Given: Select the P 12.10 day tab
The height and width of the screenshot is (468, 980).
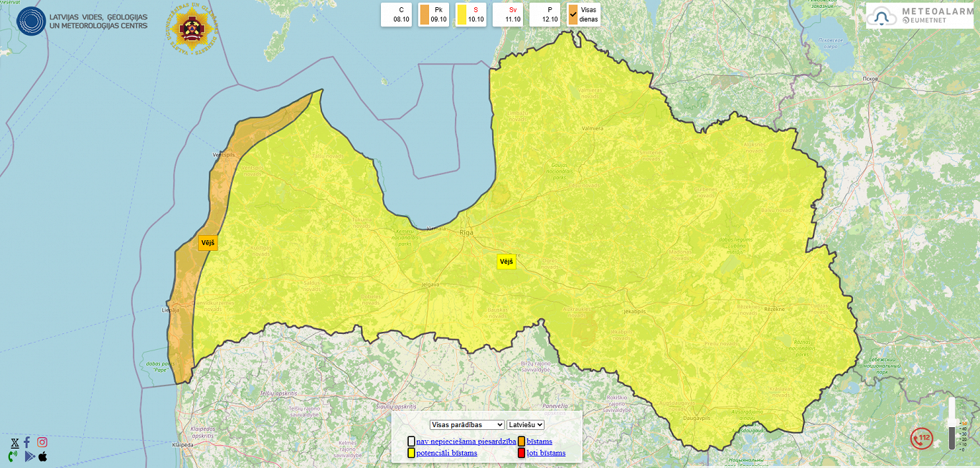Looking at the screenshot, I should pyautogui.click(x=545, y=15).
